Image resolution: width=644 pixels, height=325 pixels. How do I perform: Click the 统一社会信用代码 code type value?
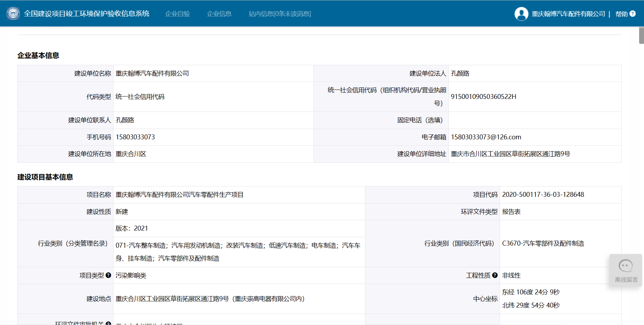[140, 96]
